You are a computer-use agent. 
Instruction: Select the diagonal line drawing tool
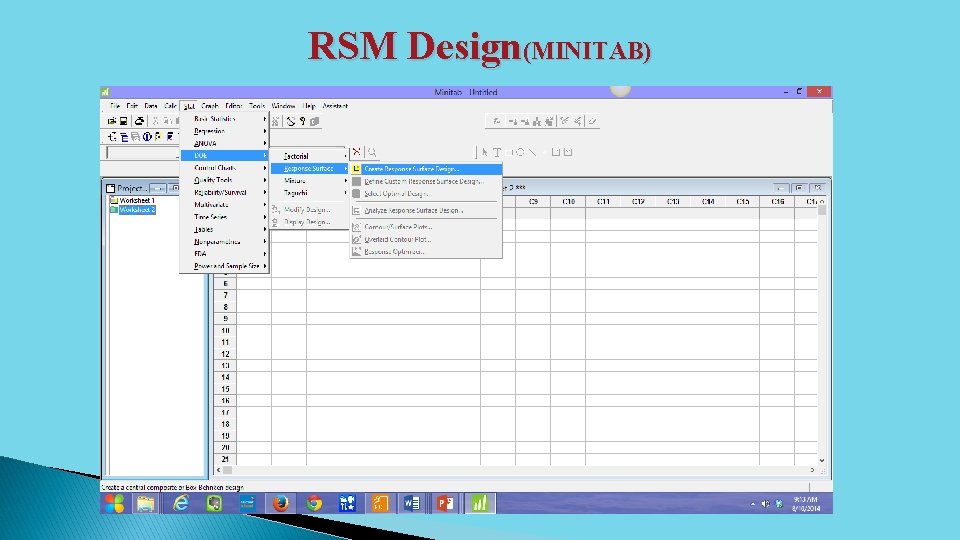(x=532, y=152)
